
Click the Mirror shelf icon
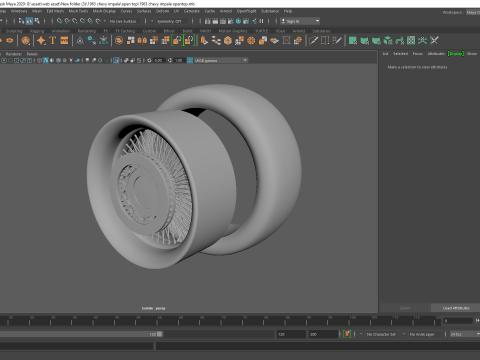coord(142,41)
